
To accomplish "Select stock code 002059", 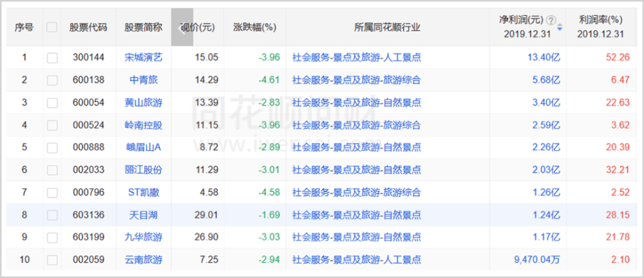I will point(88,259).
